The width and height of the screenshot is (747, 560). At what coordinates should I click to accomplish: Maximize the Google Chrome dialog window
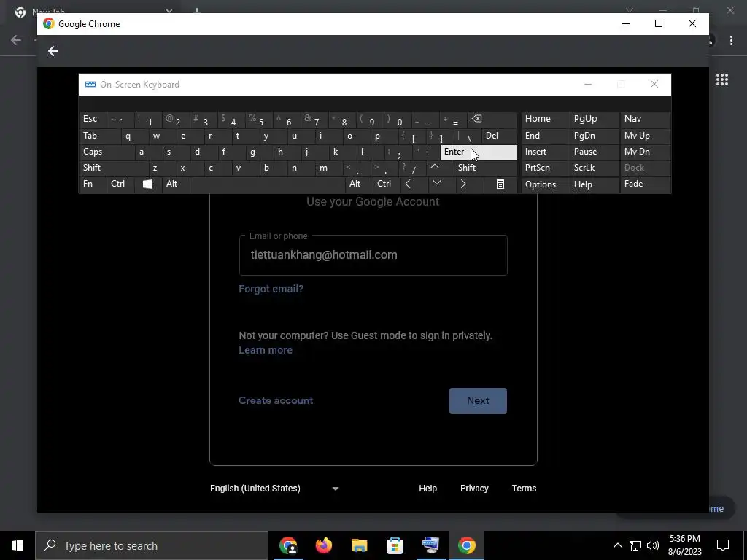(x=659, y=24)
